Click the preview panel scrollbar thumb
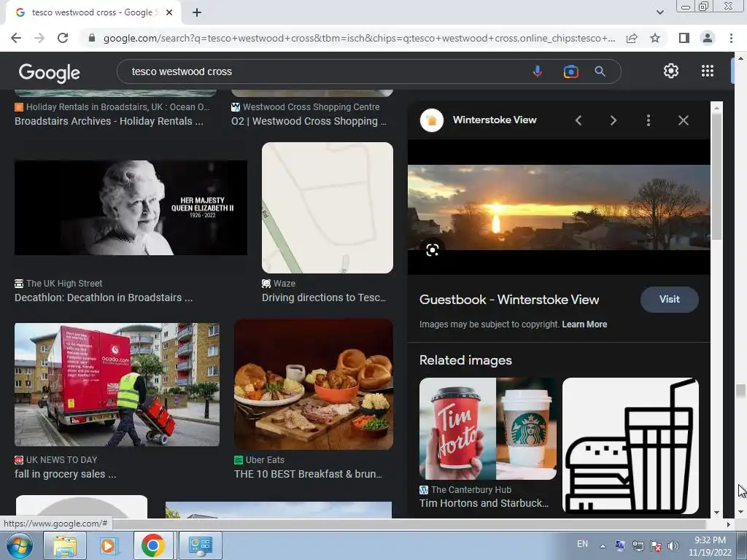The height and width of the screenshot is (560, 747). 716,176
